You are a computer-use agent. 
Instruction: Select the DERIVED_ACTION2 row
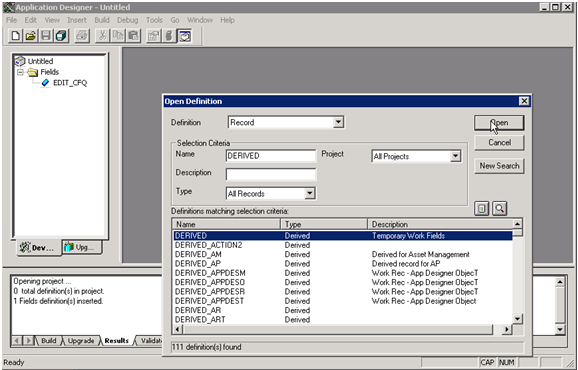click(x=343, y=245)
